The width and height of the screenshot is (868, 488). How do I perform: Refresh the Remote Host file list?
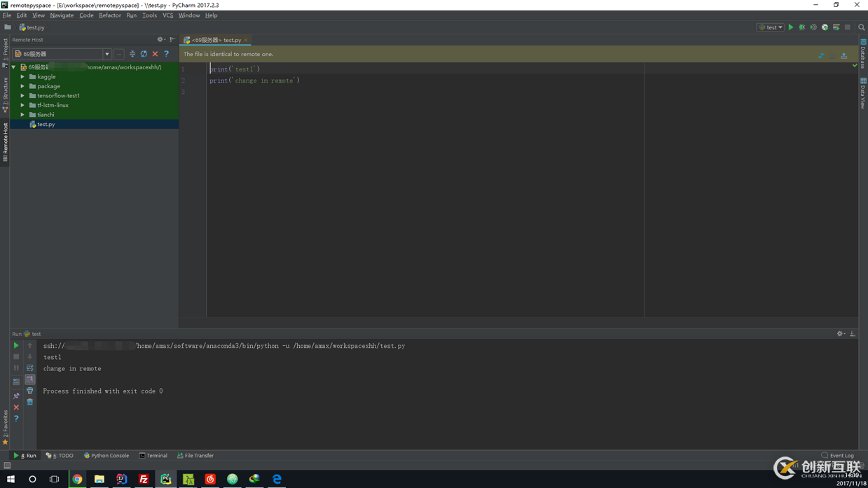coord(144,54)
